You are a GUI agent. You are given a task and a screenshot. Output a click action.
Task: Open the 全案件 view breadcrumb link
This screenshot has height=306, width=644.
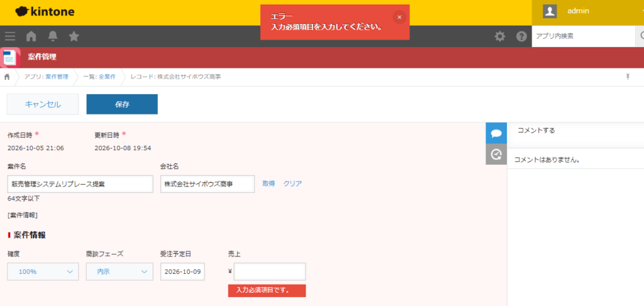point(107,77)
